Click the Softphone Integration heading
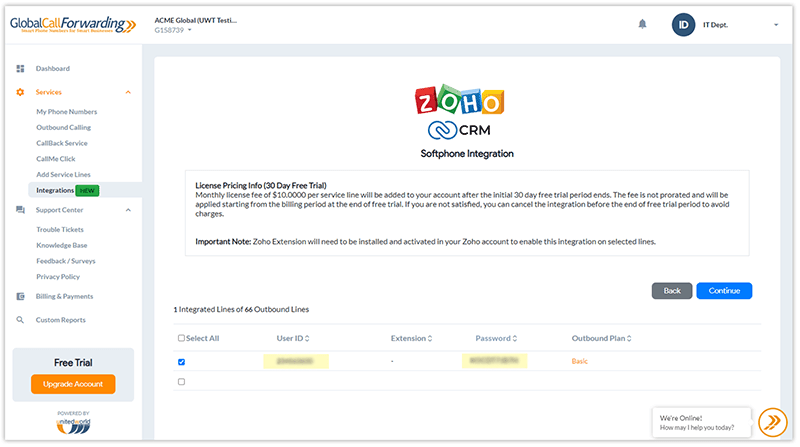Screen dimensions: 800x447 [x=467, y=154]
